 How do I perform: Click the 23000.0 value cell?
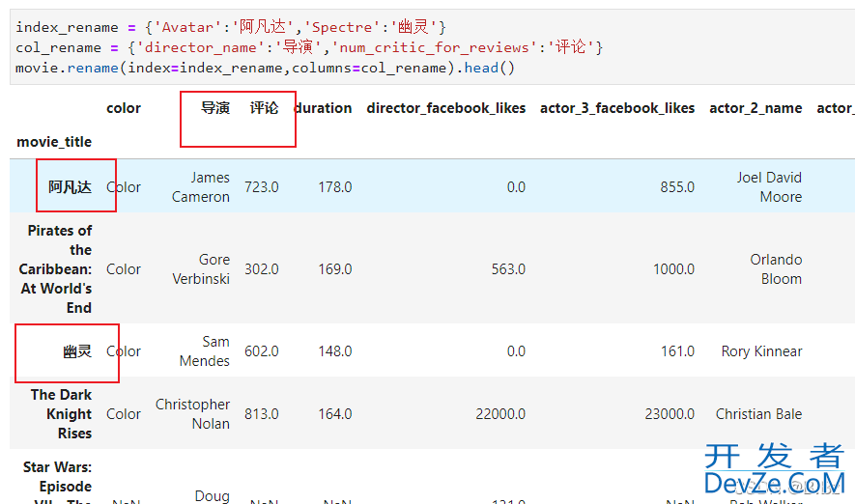[x=670, y=413]
